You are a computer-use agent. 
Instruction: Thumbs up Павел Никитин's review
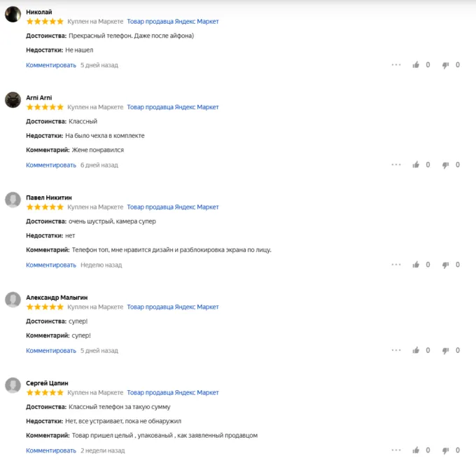[416, 265]
